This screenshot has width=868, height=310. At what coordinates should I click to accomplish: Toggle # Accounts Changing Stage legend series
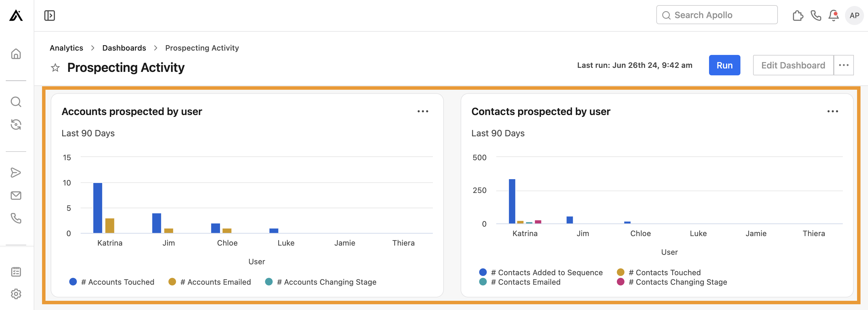tap(321, 282)
